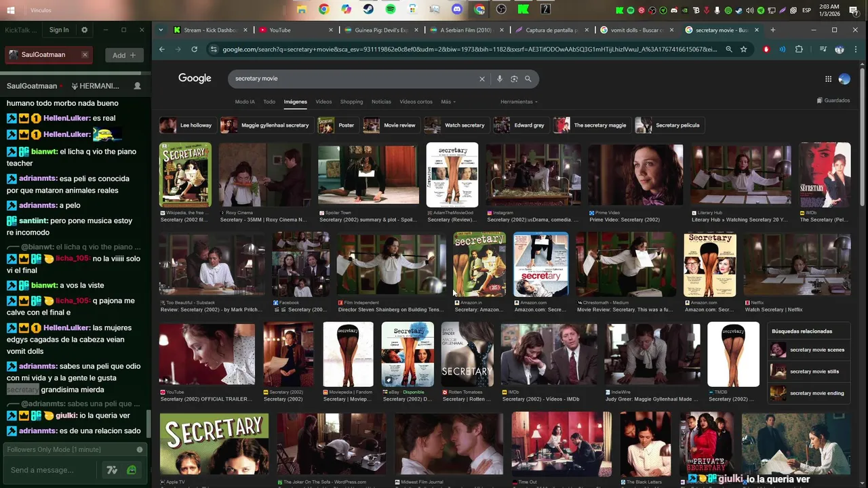Image resolution: width=868 pixels, height=488 pixels.
Task: Open Steam from the taskbar
Action: [x=368, y=9]
